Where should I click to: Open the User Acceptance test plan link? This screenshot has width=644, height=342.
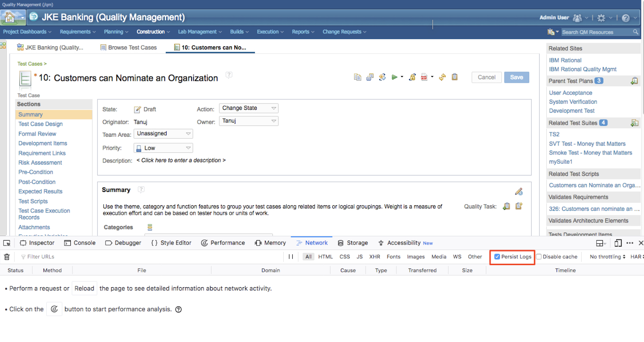pos(570,93)
